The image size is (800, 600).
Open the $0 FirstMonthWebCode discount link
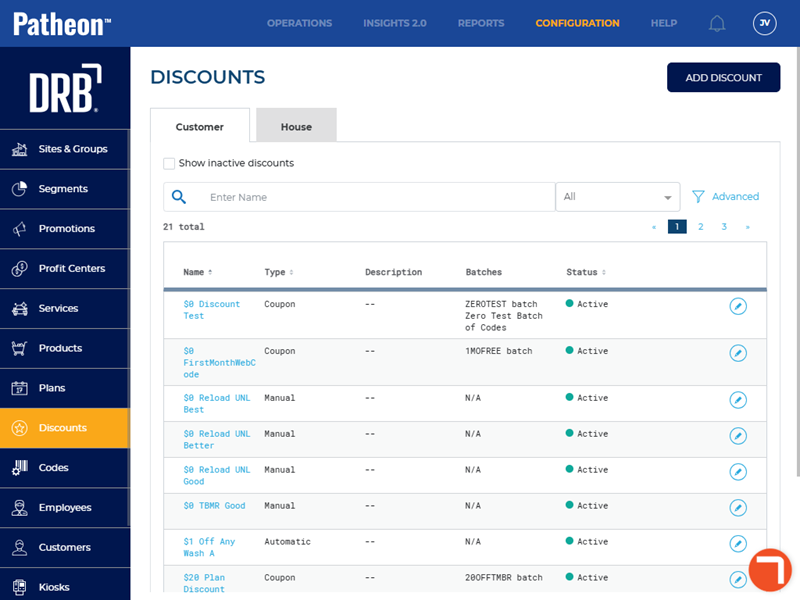[219, 363]
